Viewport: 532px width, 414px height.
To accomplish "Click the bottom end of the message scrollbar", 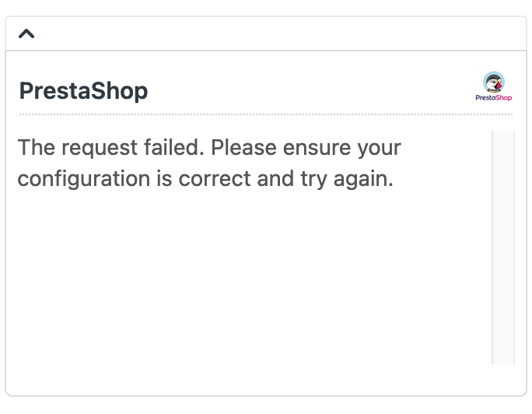I will pyautogui.click(x=503, y=358).
